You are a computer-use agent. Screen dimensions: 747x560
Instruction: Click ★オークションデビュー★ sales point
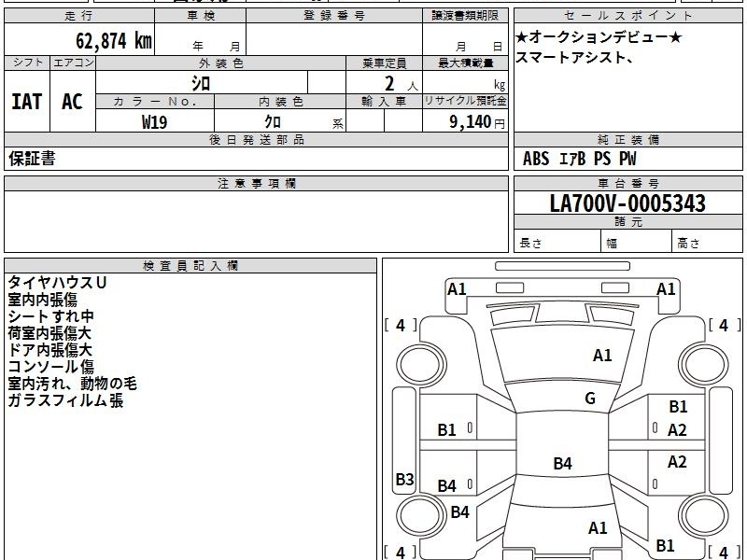tap(599, 36)
